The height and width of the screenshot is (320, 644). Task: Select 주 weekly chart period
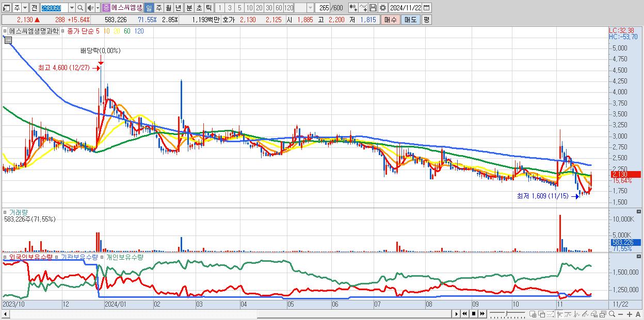pyautogui.click(x=158, y=8)
